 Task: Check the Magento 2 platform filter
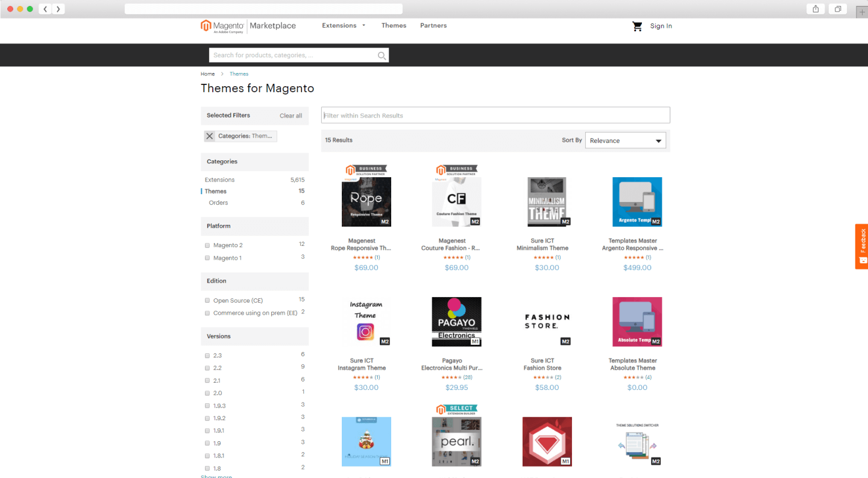tap(207, 245)
